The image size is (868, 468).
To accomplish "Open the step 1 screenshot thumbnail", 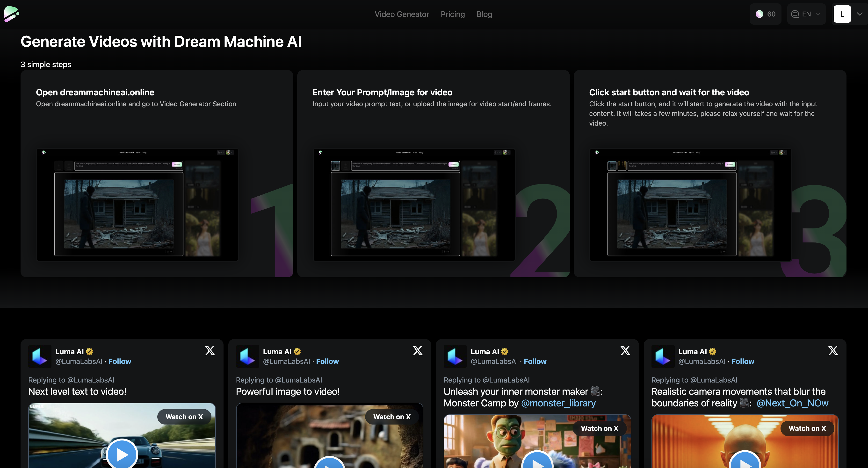I will [137, 205].
